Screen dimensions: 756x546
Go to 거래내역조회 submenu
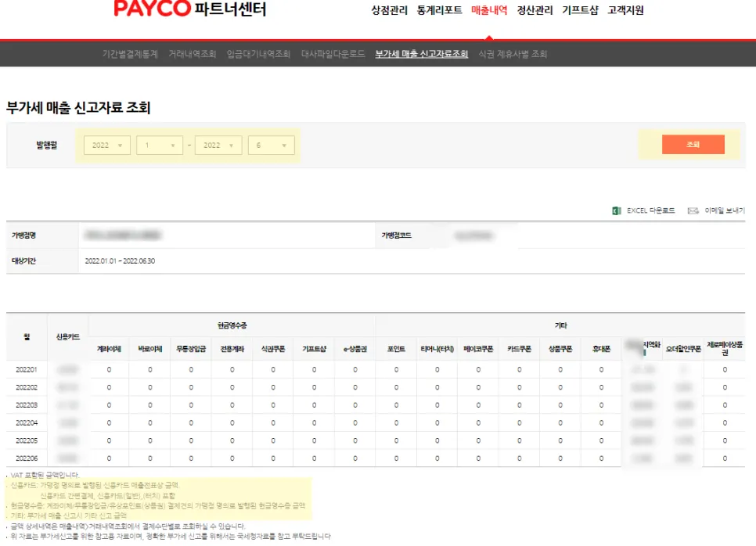193,54
